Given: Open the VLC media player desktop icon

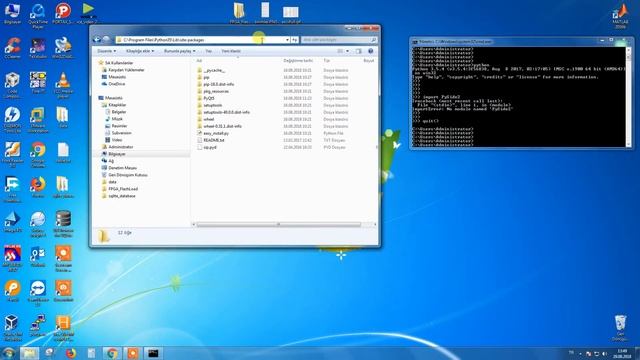Looking at the screenshot, I should pos(63,85).
